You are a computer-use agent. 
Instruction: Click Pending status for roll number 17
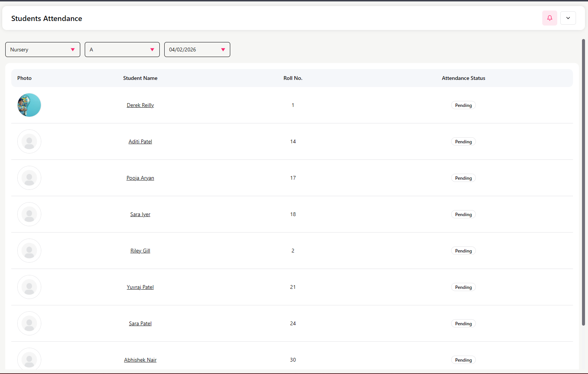point(463,178)
